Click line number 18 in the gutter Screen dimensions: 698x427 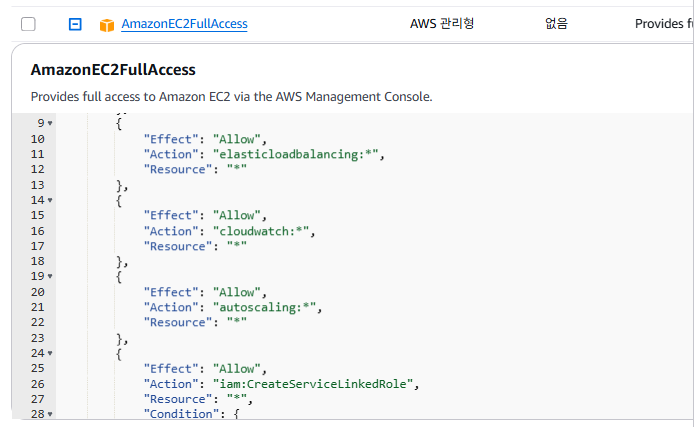pyautogui.click(x=38, y=261)
